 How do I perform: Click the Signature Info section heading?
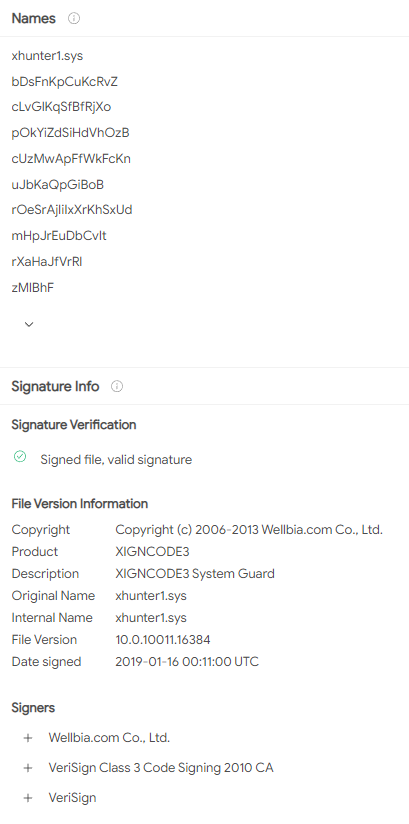pos(55,386)
